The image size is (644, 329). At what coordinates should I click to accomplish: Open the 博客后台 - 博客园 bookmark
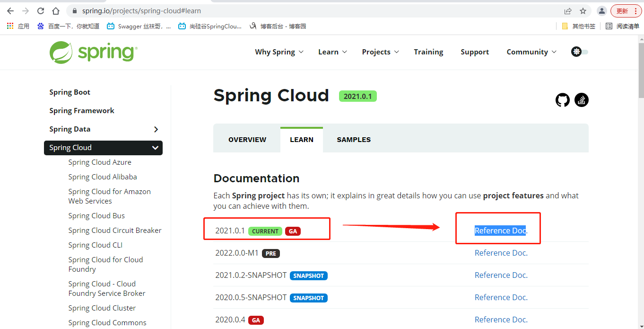[278, 26]
